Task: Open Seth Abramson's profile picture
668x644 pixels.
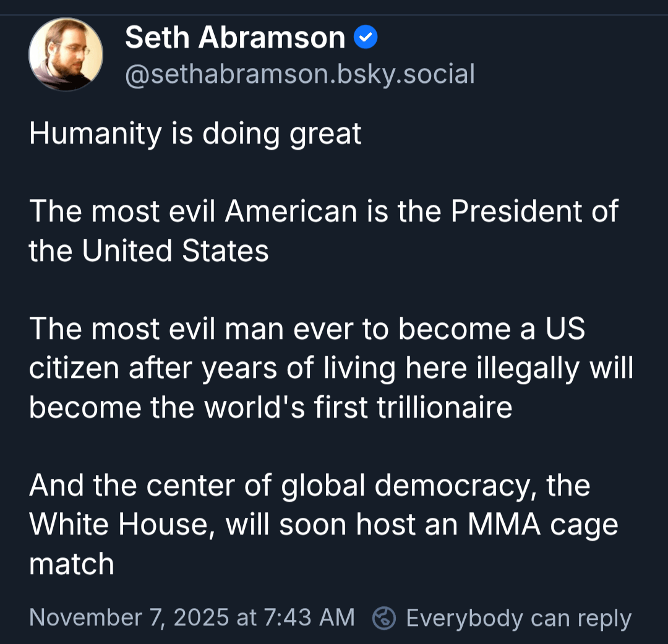Action: (x=66, y=54)
